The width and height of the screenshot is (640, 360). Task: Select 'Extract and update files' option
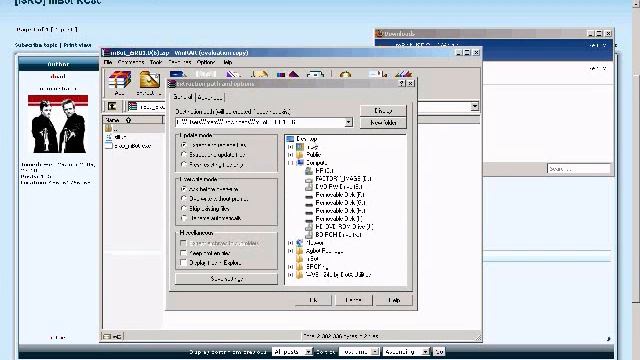pyautogui.click(x=184, y=155)
